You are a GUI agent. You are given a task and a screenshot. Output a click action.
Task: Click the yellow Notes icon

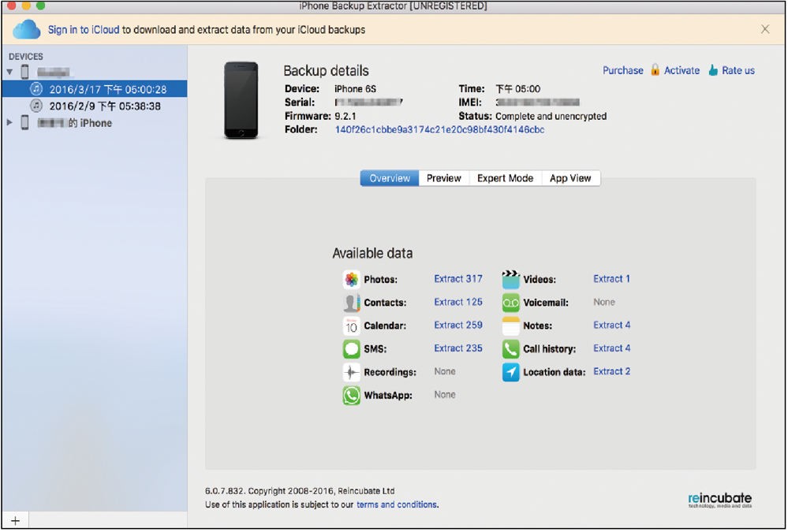point(510,326)
